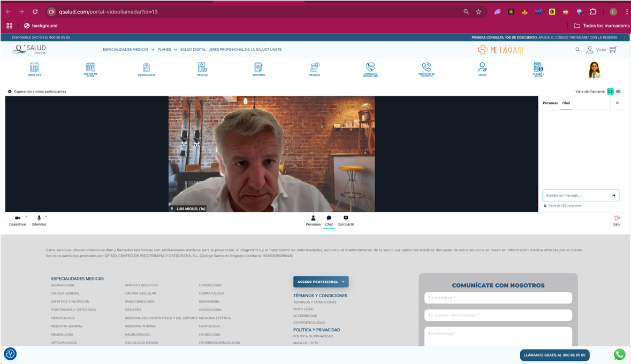This screenshot has height=364, width=631.
Task: Open Fisioterapia y Osteopatía link
Action: (x=74, y=310)
